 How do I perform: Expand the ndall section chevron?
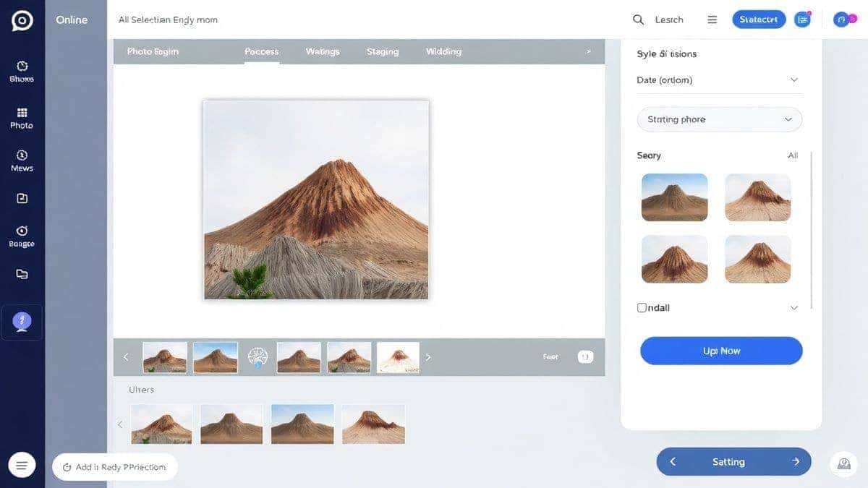click(x=793, y=307)
